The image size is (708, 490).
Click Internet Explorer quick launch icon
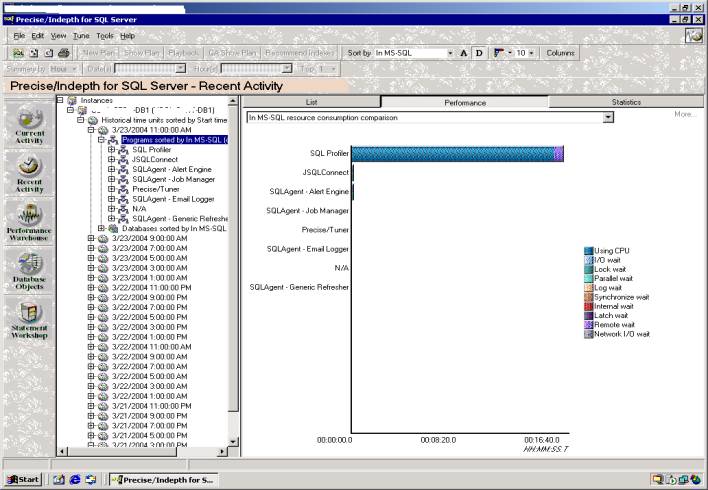pos(75,480)
